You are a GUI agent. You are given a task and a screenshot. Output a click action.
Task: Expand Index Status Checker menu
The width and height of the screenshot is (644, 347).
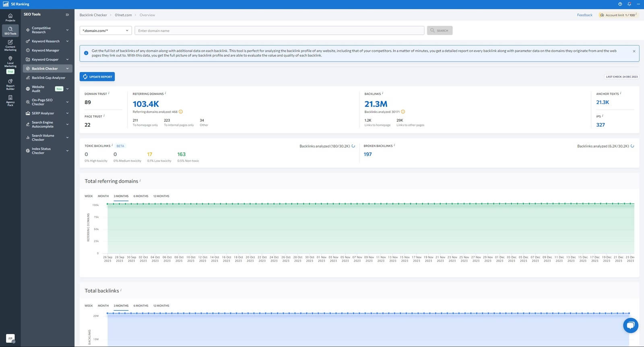(67, 151)
